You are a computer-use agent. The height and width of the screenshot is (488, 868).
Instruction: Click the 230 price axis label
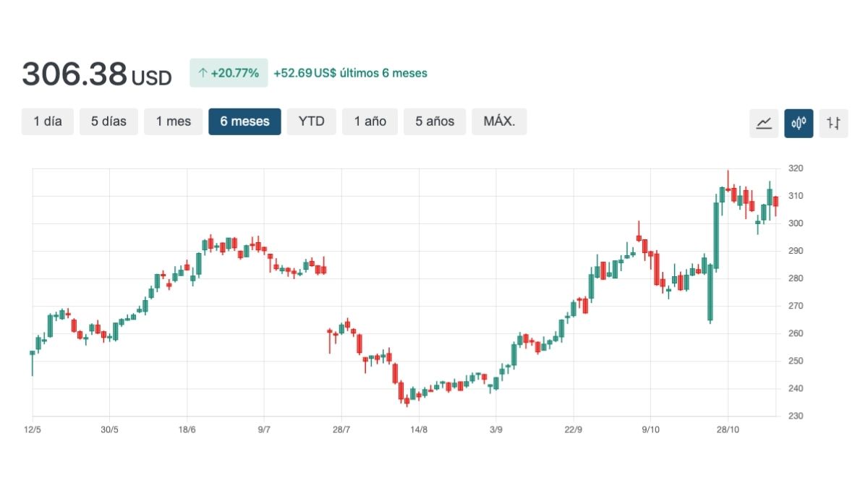click(x=796, y=416)
